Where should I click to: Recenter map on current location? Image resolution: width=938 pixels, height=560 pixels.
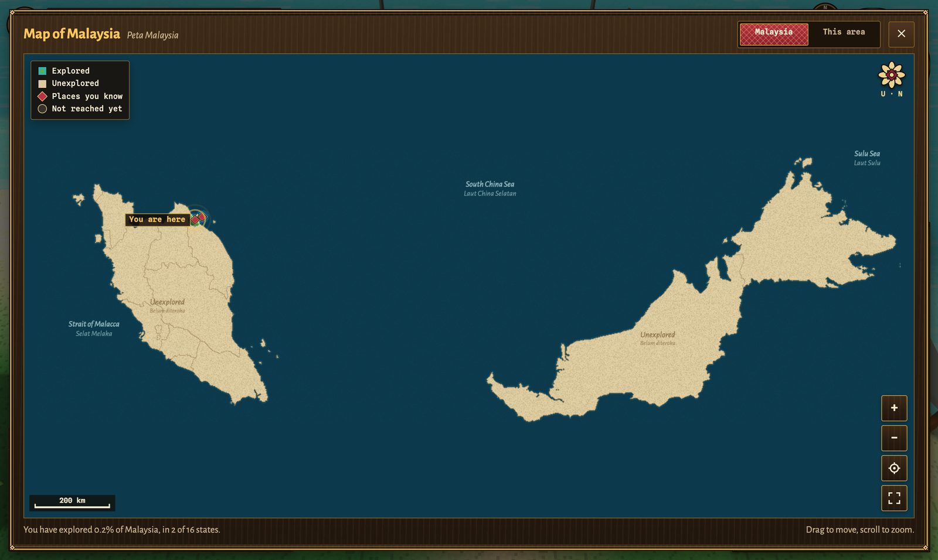pyautogui.click(x=894, y=468)
